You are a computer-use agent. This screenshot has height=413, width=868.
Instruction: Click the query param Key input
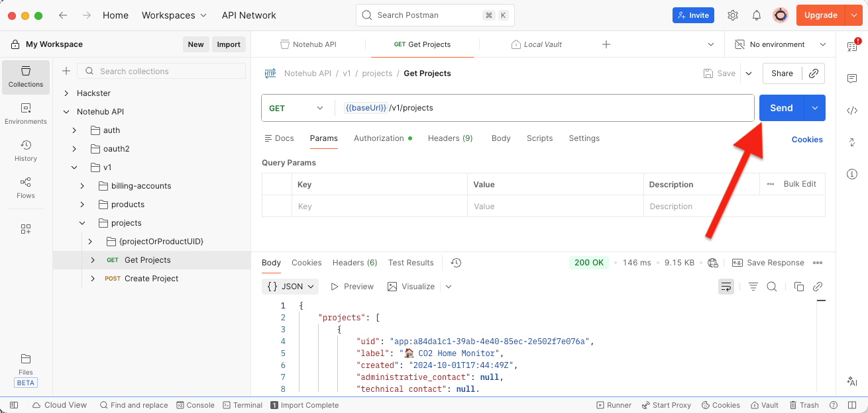click(x=380, y=206)
